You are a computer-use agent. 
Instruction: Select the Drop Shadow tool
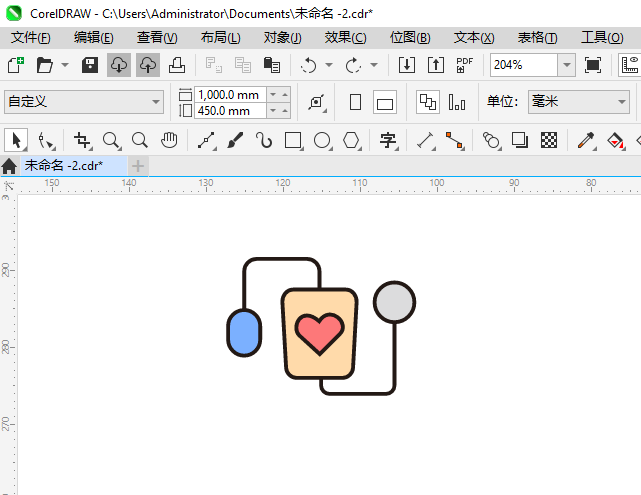pos(520,140)
